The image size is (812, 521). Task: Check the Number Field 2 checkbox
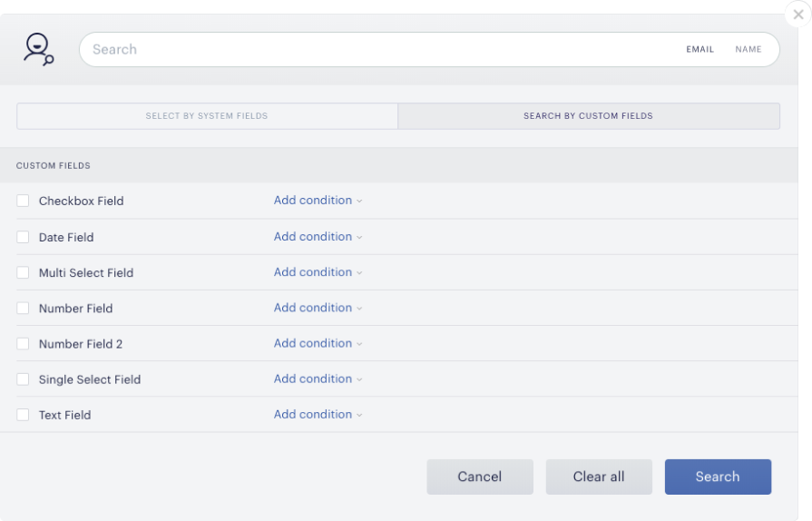23,343
